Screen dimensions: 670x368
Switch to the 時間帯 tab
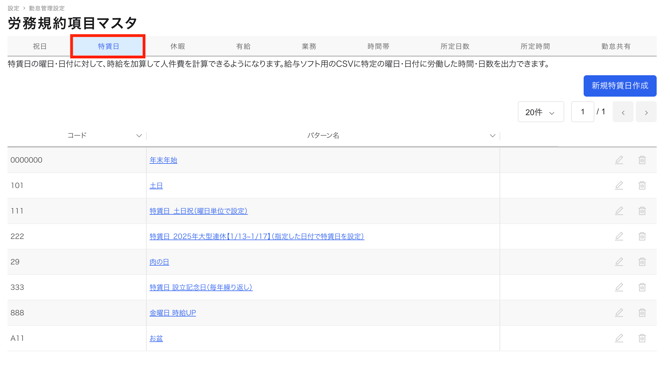pos(378,46)
